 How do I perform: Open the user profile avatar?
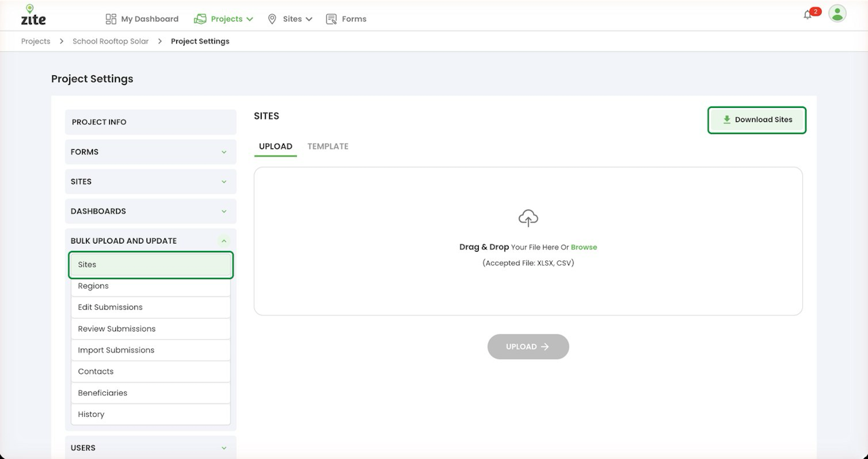click(x=837, y=14)
